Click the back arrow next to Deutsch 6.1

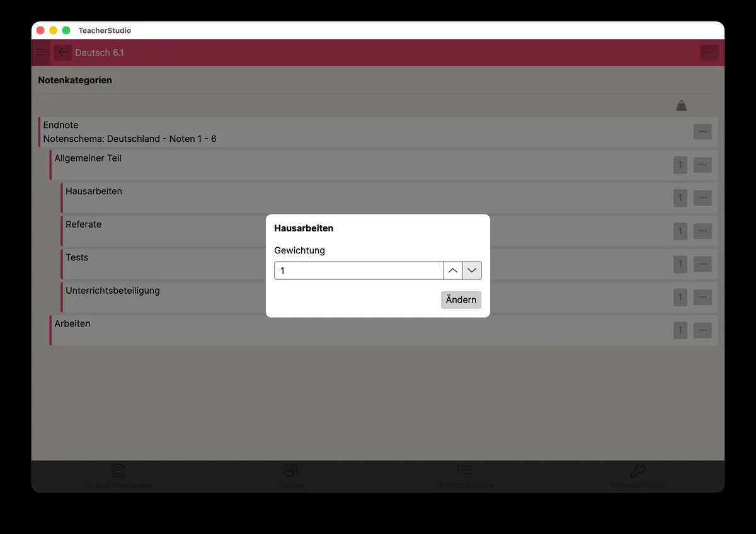click(x=62, y=52)
